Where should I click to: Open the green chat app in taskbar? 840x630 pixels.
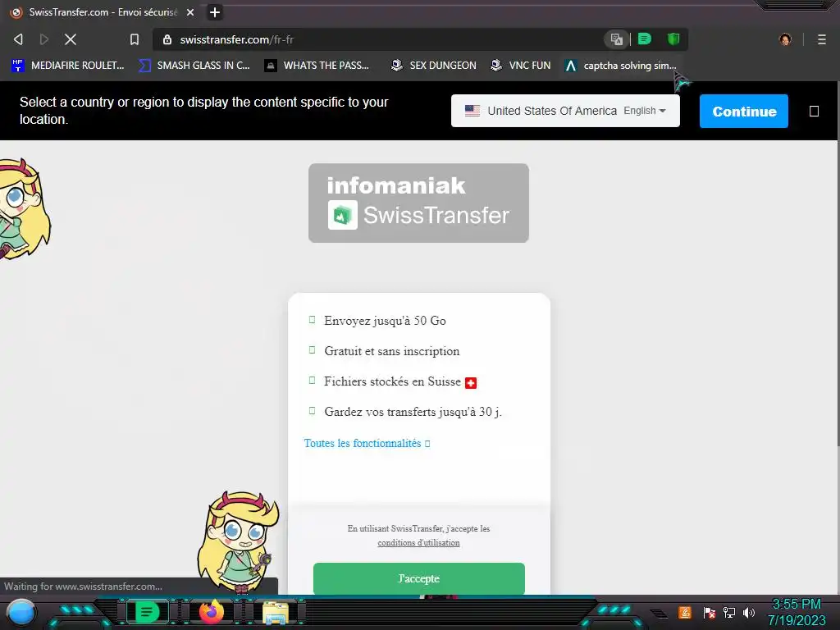point(147,612)
